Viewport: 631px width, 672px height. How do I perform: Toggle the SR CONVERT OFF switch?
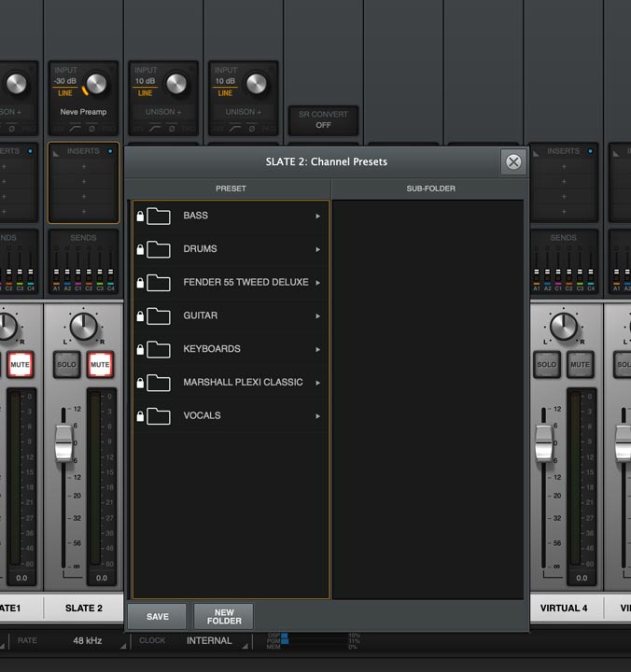(x=323, y=120)
